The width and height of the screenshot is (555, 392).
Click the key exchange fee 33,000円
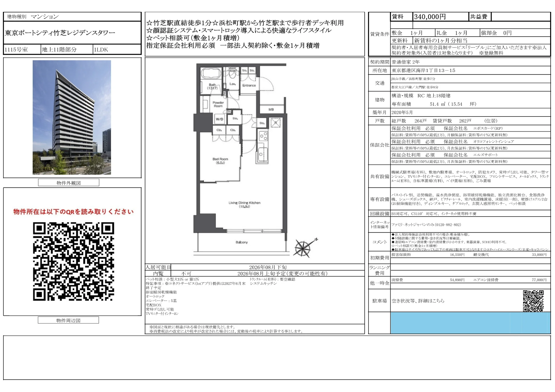(x=539, y=255)
